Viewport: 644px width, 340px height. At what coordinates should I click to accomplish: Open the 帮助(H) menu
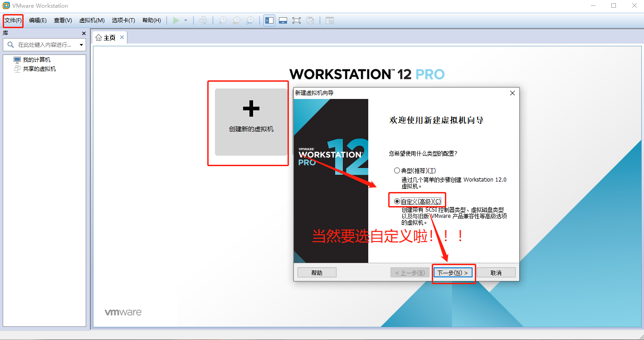pyautogui.click(x=151, y=20)
